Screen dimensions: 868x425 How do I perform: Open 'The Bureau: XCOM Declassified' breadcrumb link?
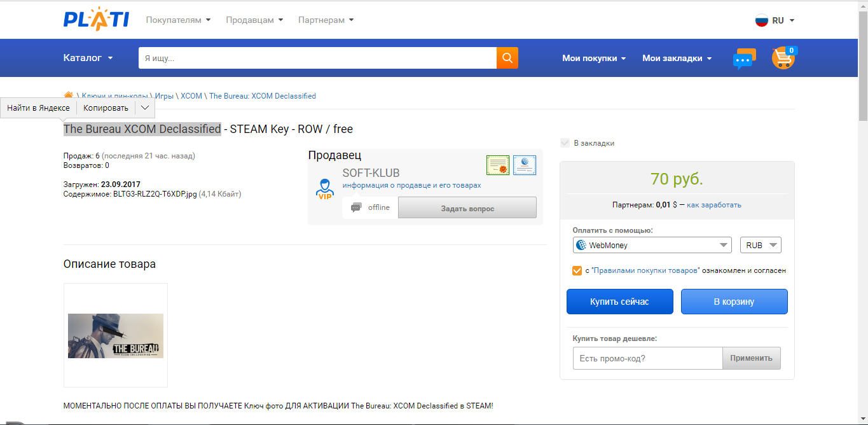[x=263, y=96]
